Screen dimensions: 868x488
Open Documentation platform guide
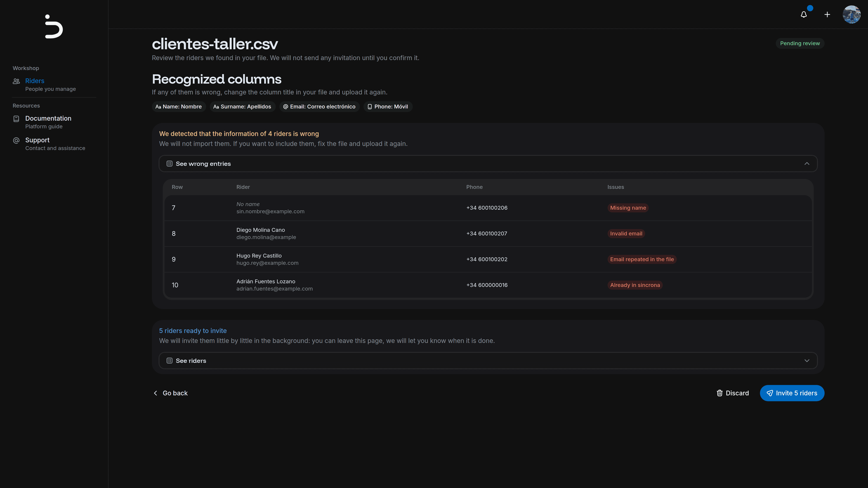point(54,122)
